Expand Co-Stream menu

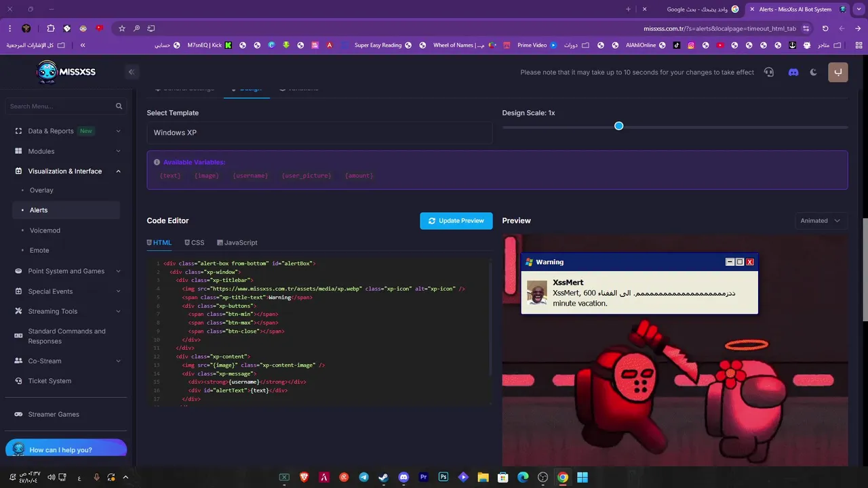point(68,361)
